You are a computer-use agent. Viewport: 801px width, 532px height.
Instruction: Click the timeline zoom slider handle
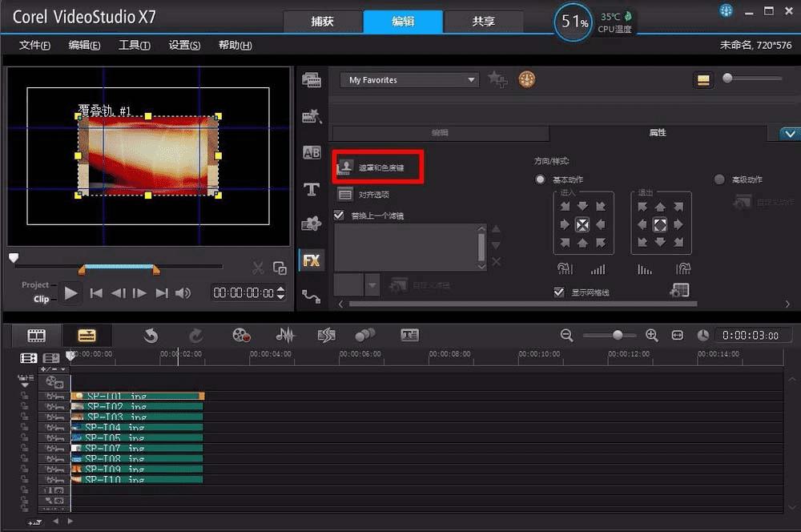point(618,335)
